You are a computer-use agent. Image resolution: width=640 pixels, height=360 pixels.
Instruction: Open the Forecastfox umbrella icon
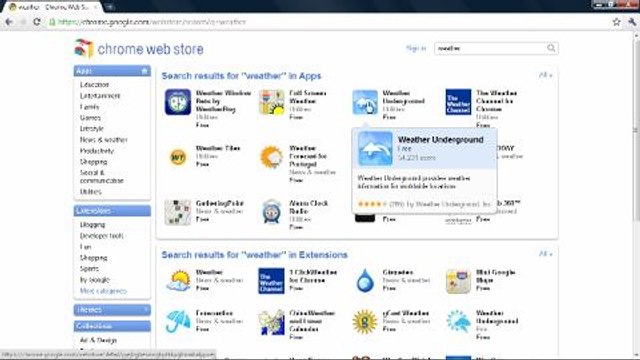point(178,322)
